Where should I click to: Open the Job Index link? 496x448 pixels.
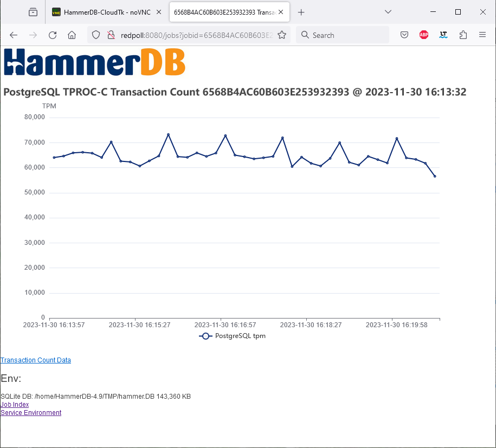15,404
